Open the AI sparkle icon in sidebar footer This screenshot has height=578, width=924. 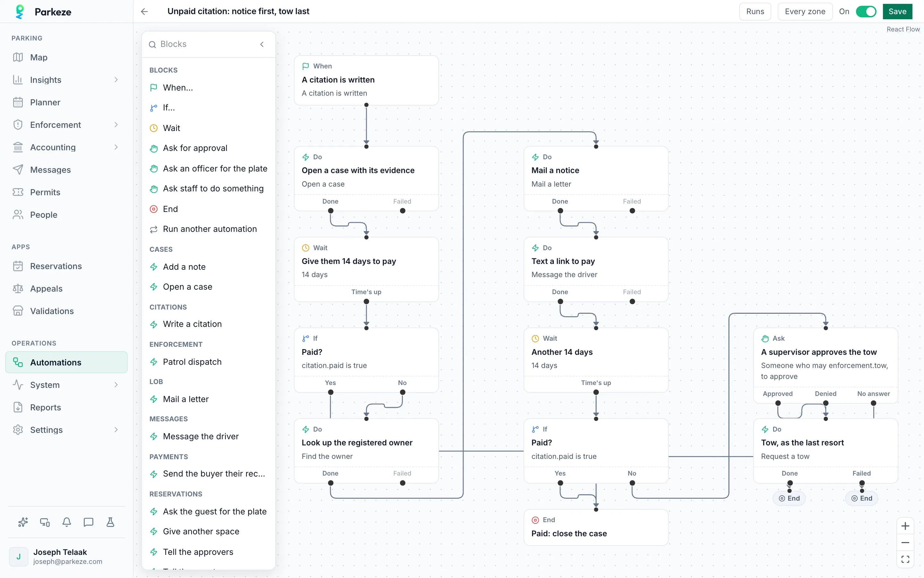tap(23, 522)
